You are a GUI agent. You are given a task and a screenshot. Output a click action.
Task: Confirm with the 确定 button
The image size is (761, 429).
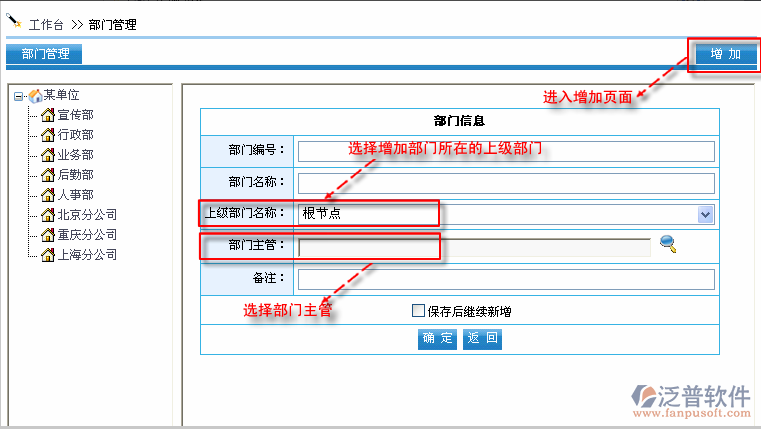point(437,339)
